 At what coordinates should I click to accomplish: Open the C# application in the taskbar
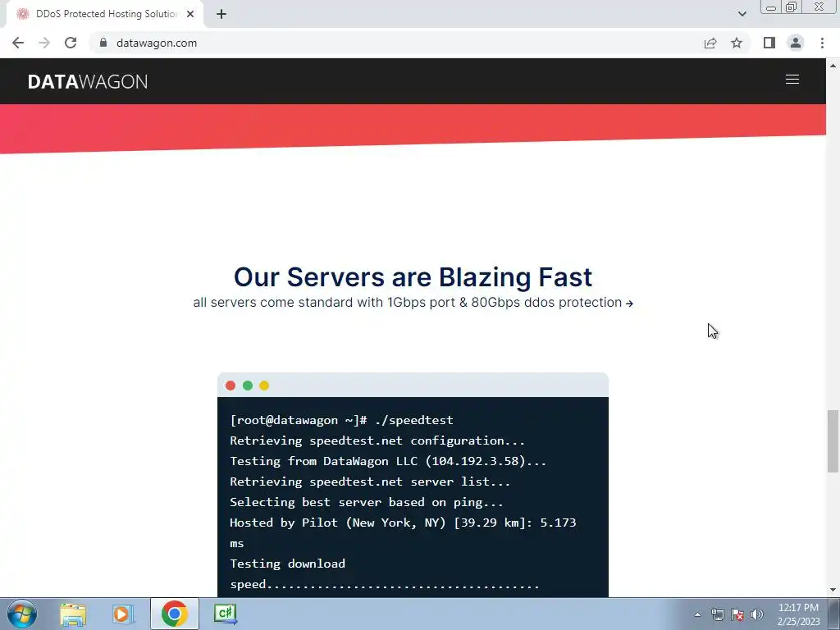click(x=225, y=614)
